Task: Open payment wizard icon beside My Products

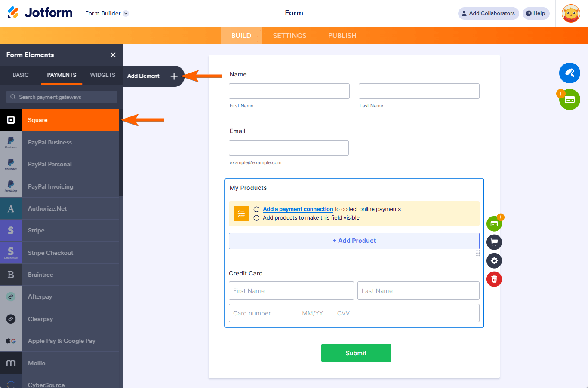Action: click(x=494, y=224)
